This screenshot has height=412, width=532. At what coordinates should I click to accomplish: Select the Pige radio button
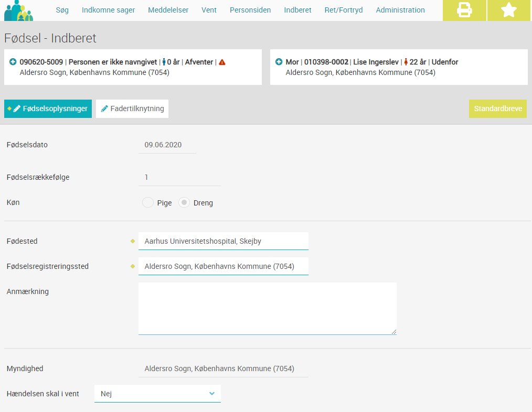(148, 202)
